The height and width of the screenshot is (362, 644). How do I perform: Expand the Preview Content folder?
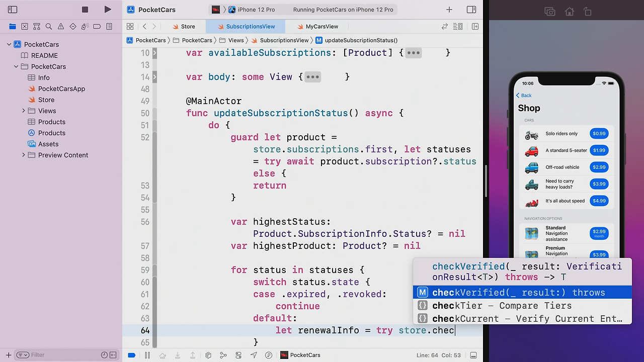click(23, 155)
